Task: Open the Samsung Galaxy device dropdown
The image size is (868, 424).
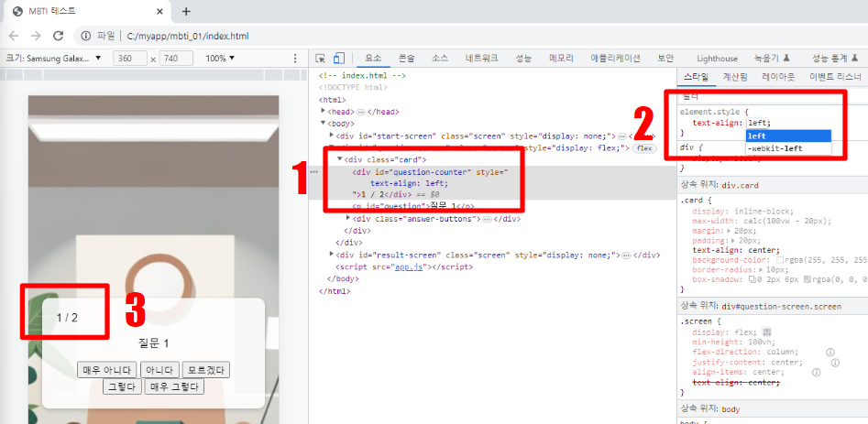Action: coord(54,58)
